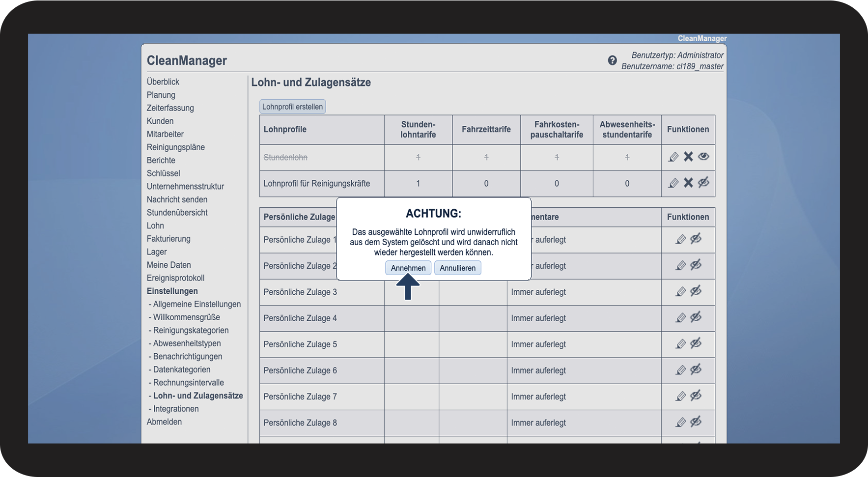
Task: Click the Persönliche Zulage 3 row label
Action: tap(300, 292)
